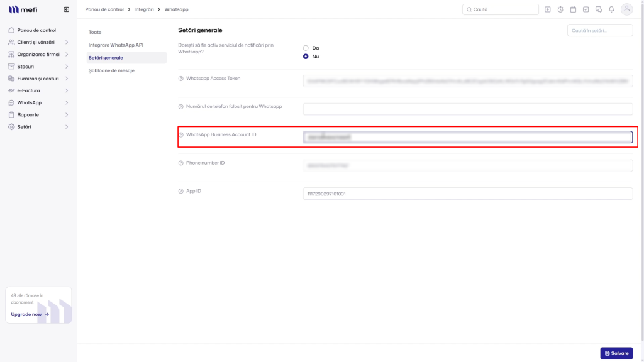Click the Panou de control home icon
The image size is (644, 362).
tap(11, 30)
